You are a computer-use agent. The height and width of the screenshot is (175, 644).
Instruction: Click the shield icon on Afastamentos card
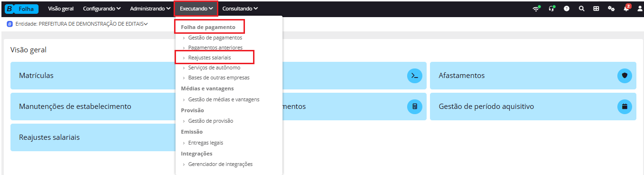(x=625, y=76)
